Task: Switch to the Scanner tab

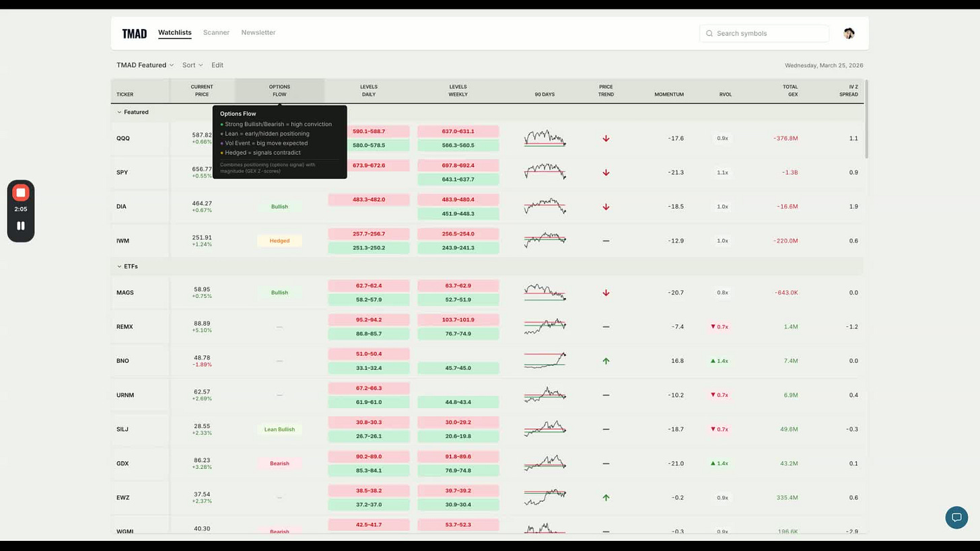Action: click(x=216, y=32)
